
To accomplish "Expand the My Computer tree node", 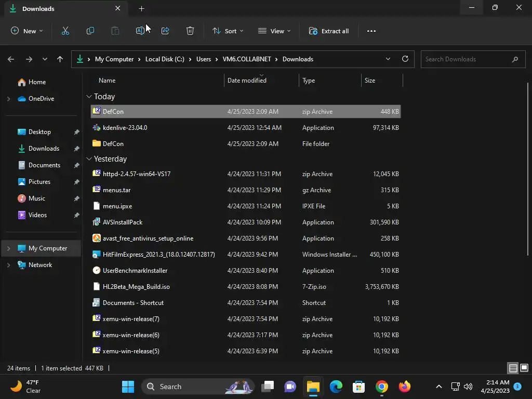I will point(8,248).
